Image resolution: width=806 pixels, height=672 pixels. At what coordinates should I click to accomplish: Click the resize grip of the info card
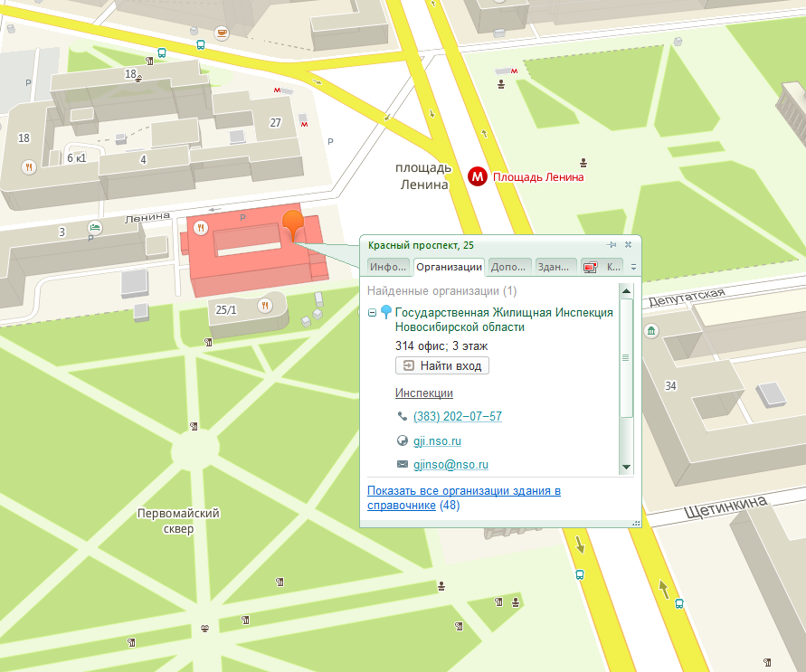pyautogui.click(x=636, y=523)
